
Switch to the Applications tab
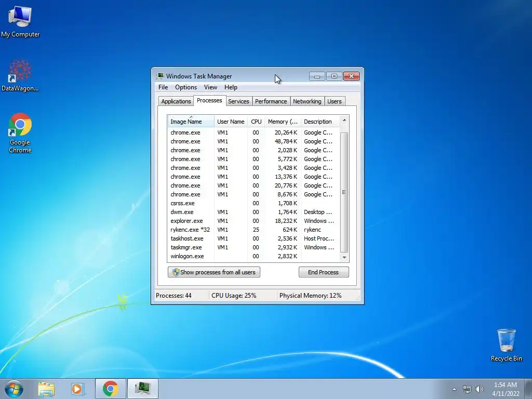coord(176,101)
